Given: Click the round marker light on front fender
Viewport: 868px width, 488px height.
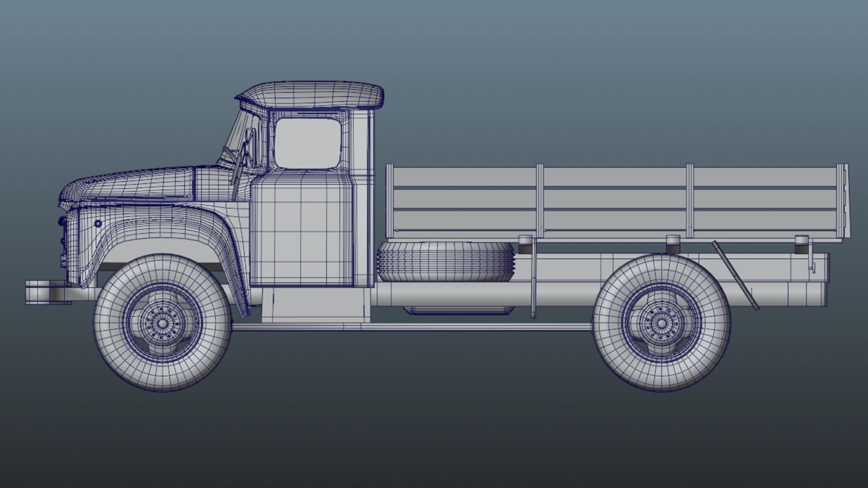Looking at the screenshot, I should click(98, 224).
